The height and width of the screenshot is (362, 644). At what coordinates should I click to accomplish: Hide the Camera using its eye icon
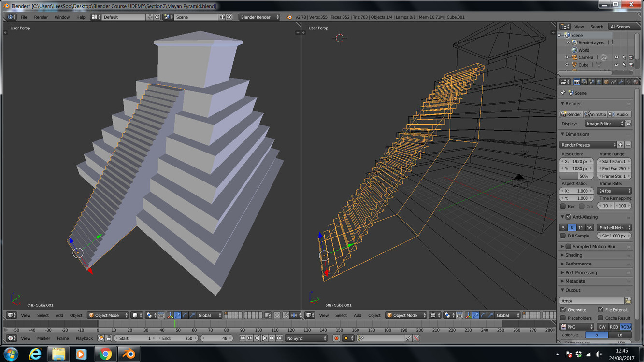tap(616, 57)
